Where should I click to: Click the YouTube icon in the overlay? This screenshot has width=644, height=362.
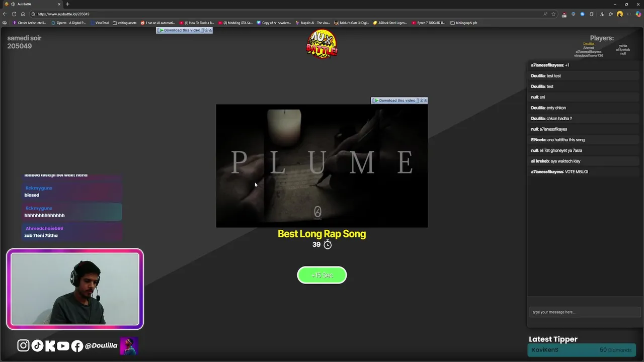pos(63,345)
